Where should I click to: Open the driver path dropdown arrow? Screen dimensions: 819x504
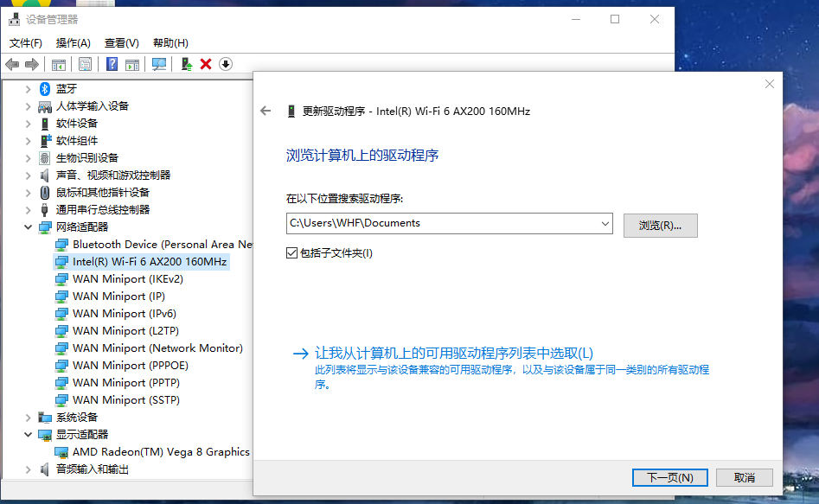(605, 224)
